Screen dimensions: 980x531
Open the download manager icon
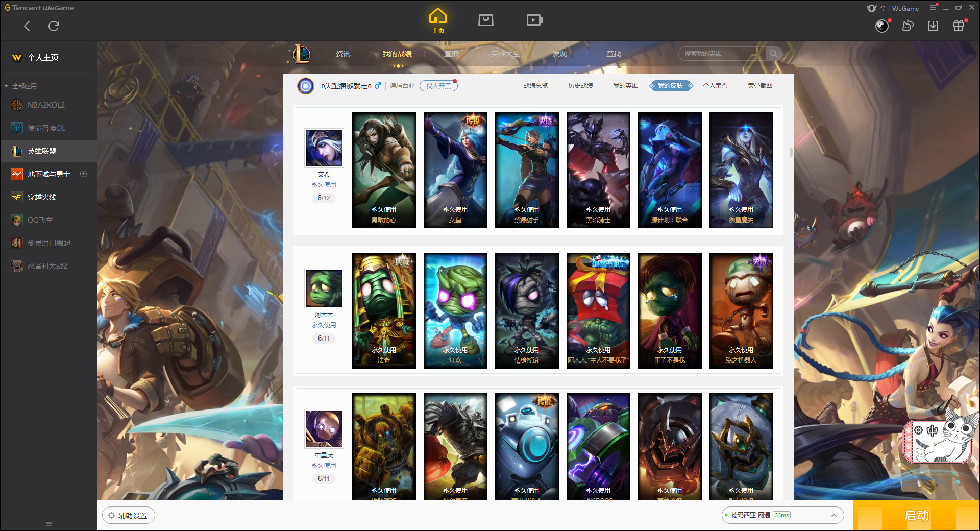pyautogui.click(x=933, y=26)
